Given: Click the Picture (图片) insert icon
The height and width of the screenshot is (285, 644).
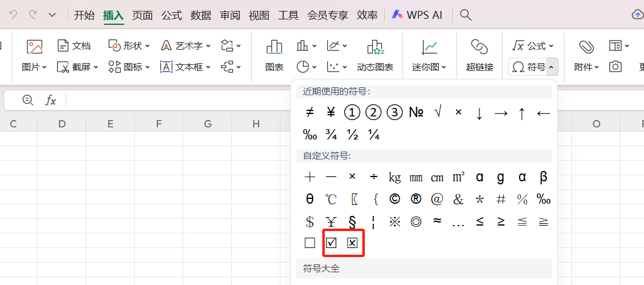Looking at the screenshot, I should point(34,47).
